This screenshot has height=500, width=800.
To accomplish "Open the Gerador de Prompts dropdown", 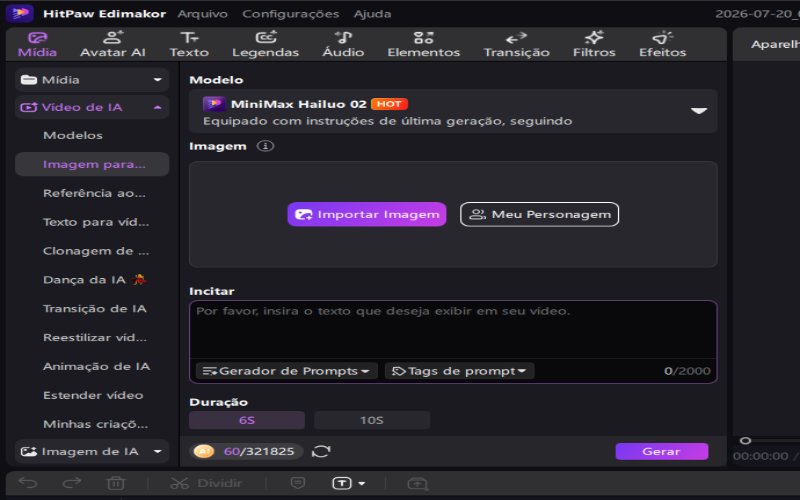I will pyautogui.click(x=286, y=371).
